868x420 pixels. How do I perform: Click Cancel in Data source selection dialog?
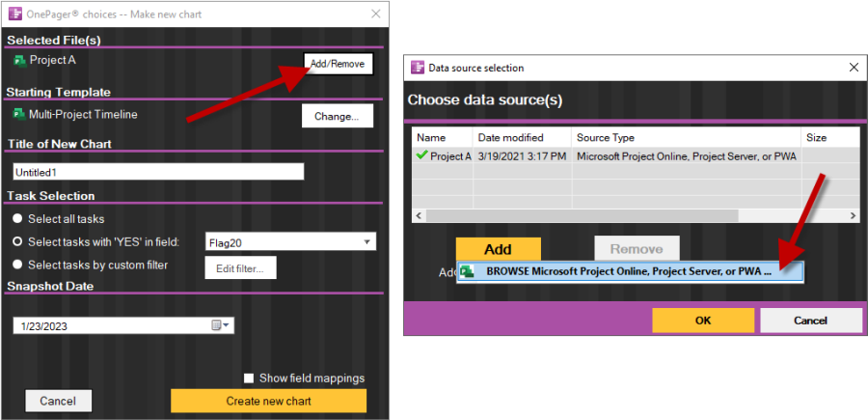(x=810, y=321)
